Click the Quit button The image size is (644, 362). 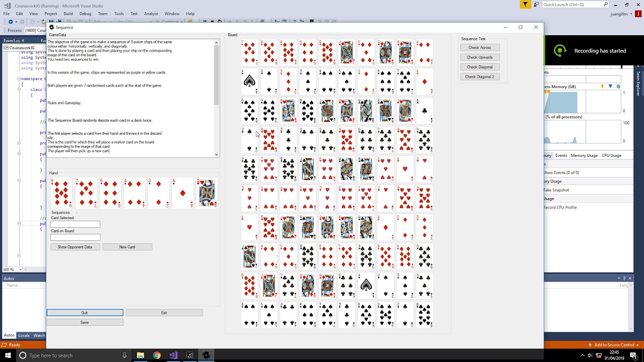coord(85,313)
